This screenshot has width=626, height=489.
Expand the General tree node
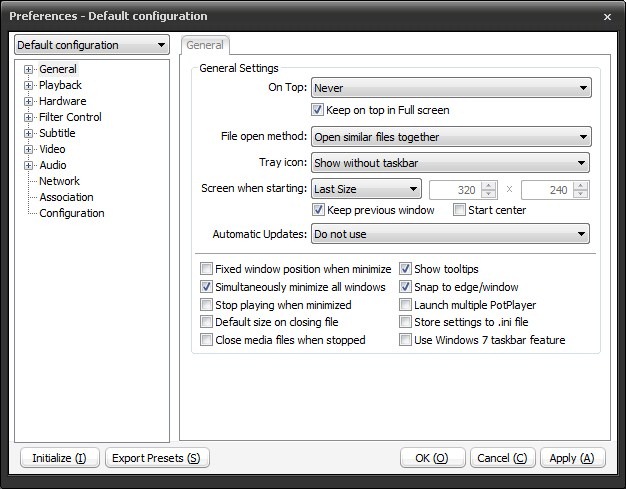point(28,69)
